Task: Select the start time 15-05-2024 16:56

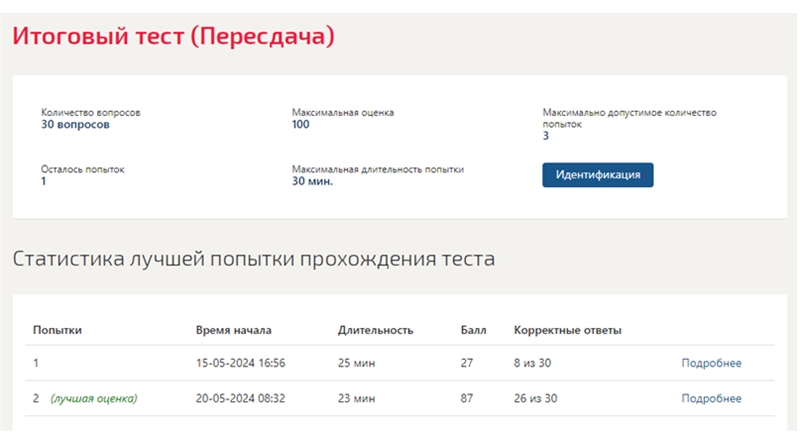Action: 240,363
